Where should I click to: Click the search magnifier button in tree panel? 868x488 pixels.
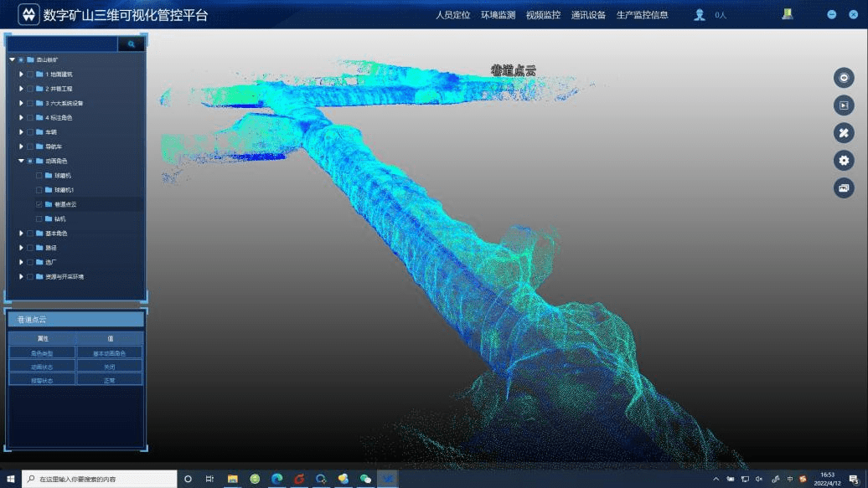[x=131, y=44]
